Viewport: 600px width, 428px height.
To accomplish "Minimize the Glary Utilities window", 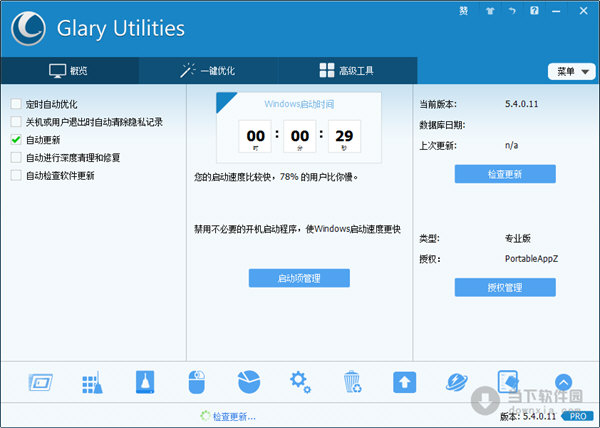I will 556,11.
